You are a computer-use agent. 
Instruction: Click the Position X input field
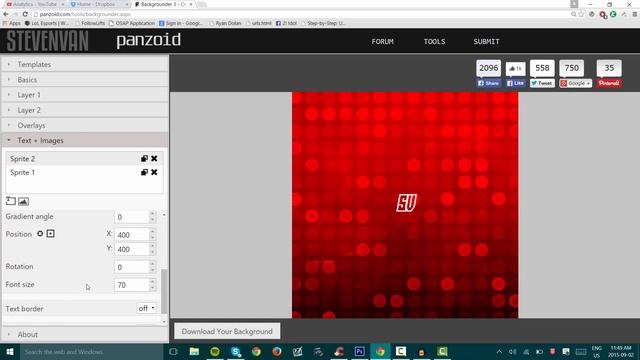point(131,235)
